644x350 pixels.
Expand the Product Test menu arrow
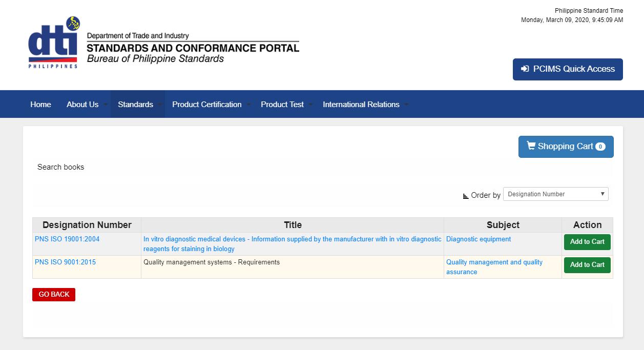click(310, 105)
